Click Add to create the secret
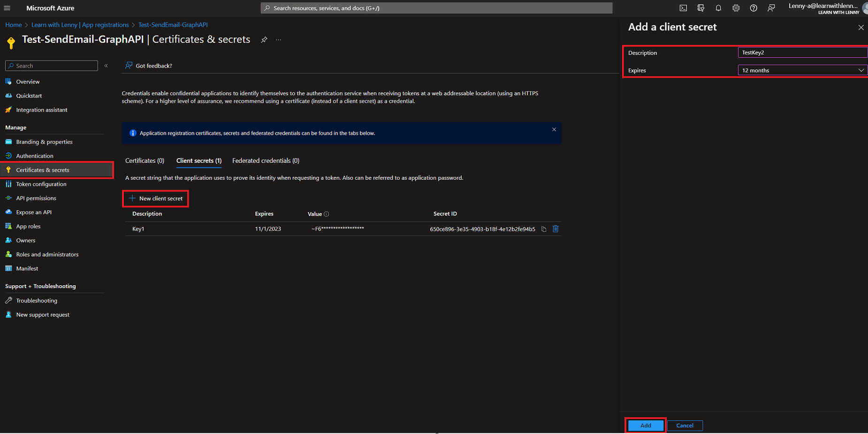The height and width of the screenshot is (434, 868). tap(645, 425)
